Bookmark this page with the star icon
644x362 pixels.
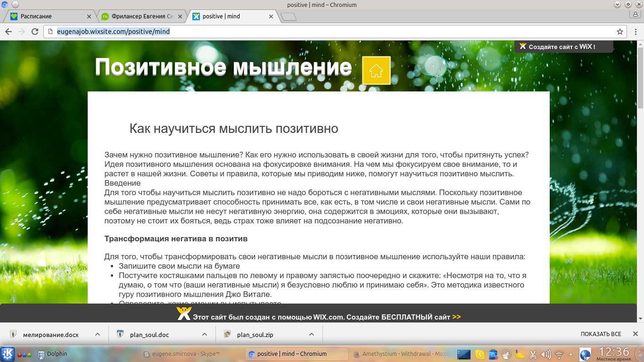coord(619,32)
